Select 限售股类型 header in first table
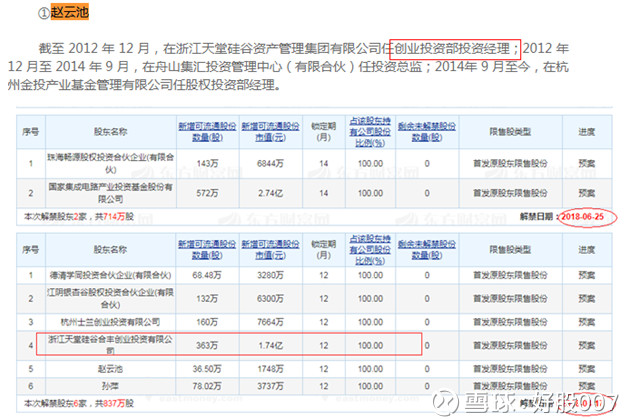Image resolution: width=629 pixels, height=420 pixels. point(510,132)
